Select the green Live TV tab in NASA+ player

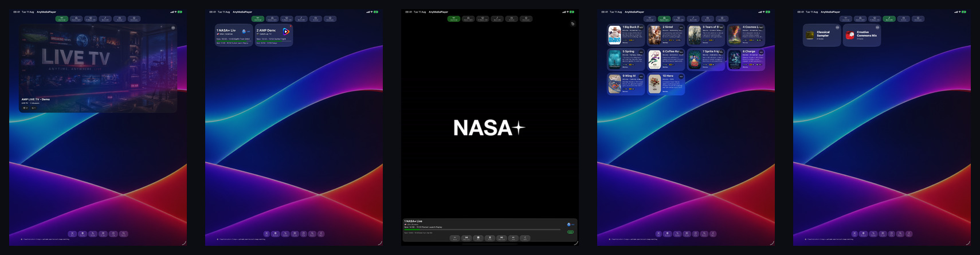coord(454,19)
